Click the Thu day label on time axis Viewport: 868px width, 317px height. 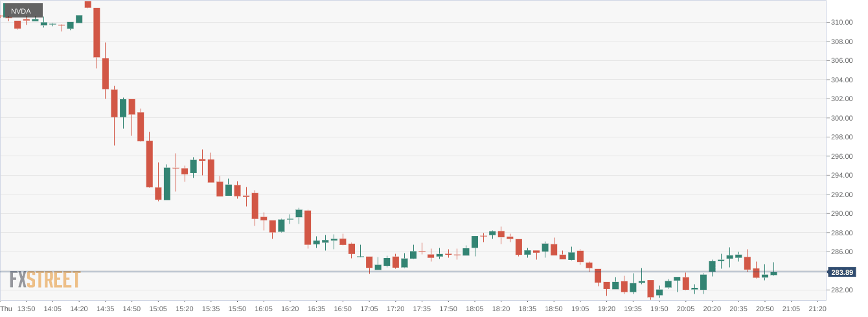tap(5, 309)
